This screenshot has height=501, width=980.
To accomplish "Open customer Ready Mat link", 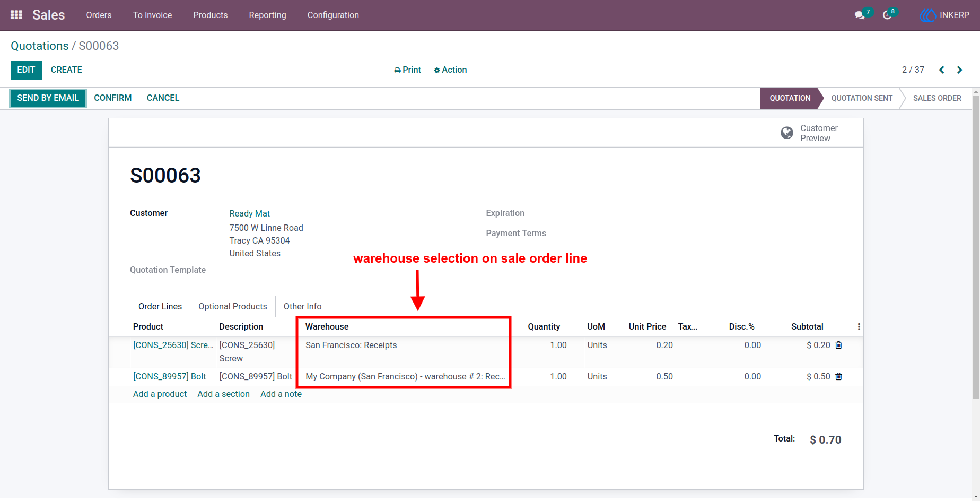I will pyautogui.click(x=249, y=213).
